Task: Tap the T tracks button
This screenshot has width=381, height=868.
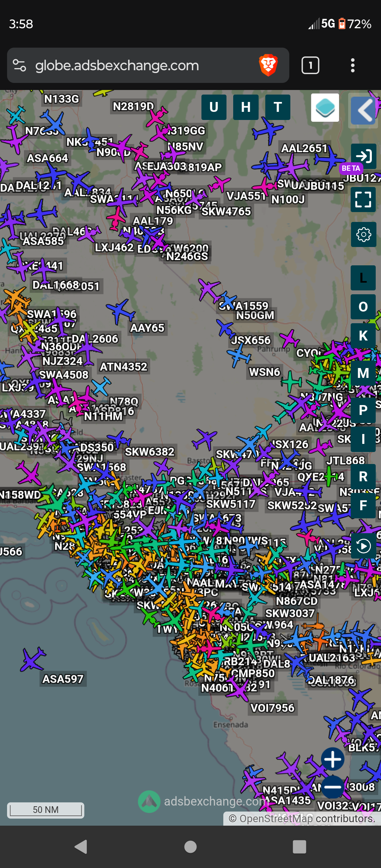Action: click(x=278, y=107)
